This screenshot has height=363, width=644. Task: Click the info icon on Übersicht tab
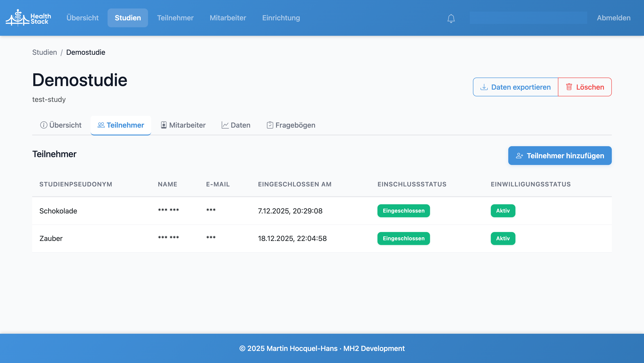click(x=44, y=125)
